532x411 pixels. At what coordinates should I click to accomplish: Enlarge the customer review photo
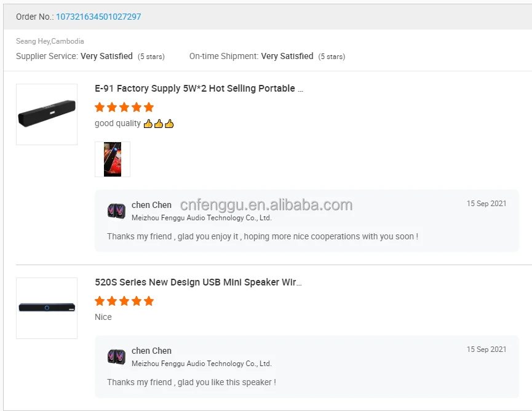pyautogui.click(x=113, y=159)
